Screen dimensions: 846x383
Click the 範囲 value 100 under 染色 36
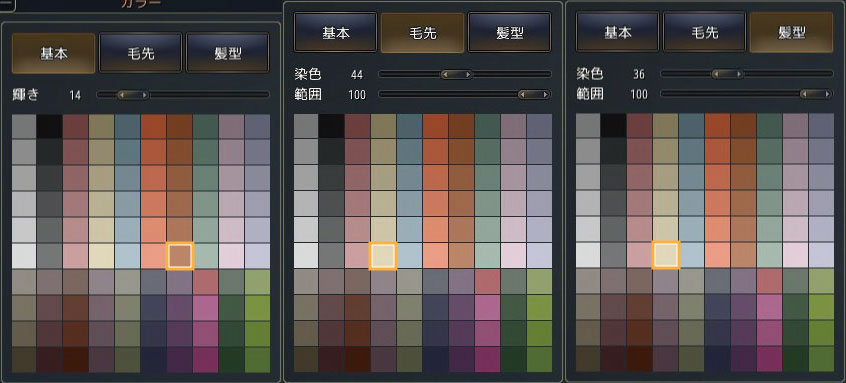click(639, 94)
